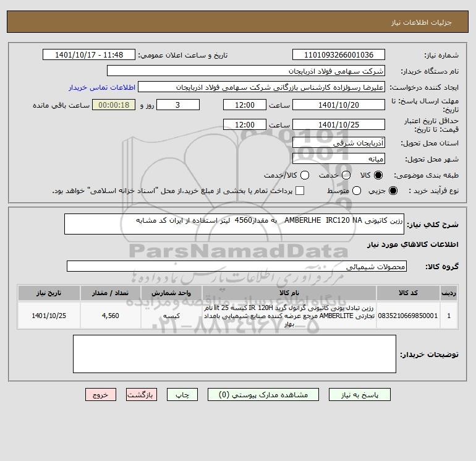The width and height of the screenshot is (476, 461).
Task: Click the quantity cell 4,560
Action: 111,316
